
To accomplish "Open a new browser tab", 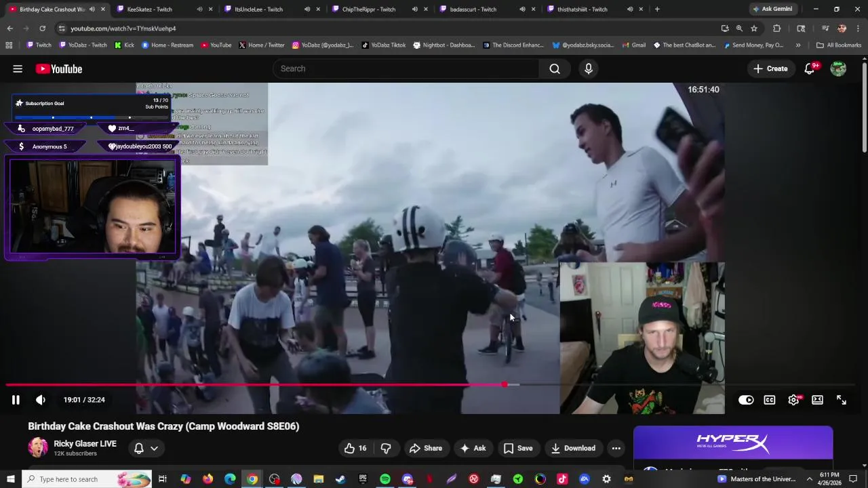I will [657, 9].
